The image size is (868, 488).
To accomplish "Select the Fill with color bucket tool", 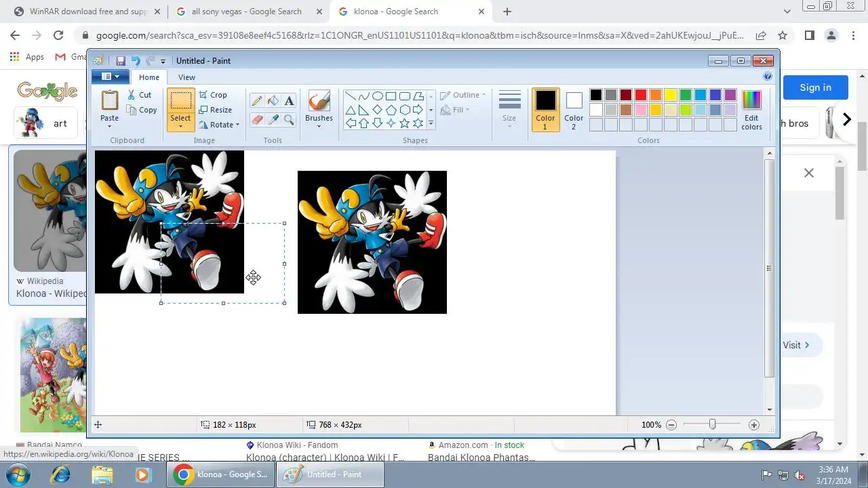I will point(273,101).
